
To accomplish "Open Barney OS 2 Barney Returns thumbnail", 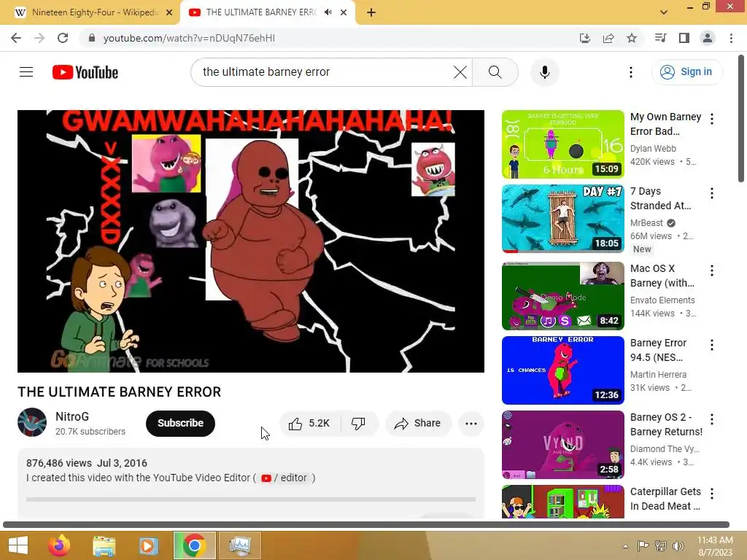I will (562, 445).
